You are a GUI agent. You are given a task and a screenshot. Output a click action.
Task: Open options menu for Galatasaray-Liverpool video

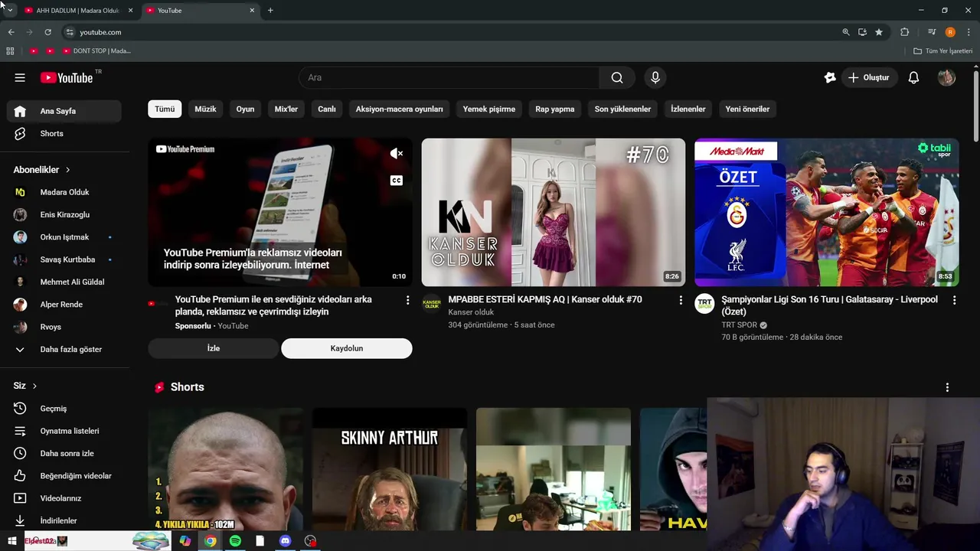(x=954, y=301)
